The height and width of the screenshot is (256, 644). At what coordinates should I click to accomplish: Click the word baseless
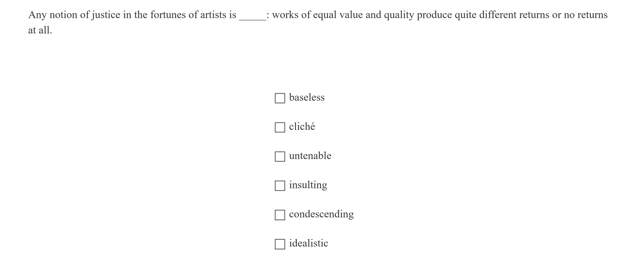(x=307, y=98)
